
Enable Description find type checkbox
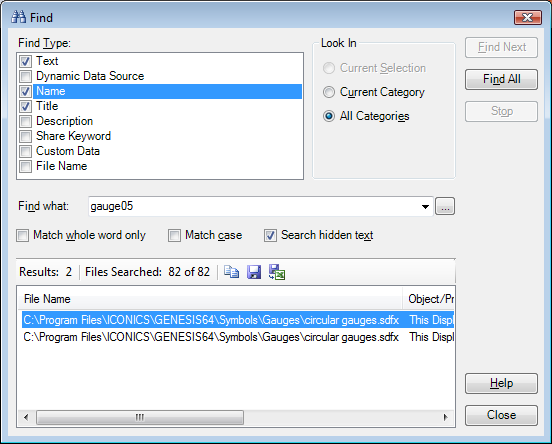25,121
